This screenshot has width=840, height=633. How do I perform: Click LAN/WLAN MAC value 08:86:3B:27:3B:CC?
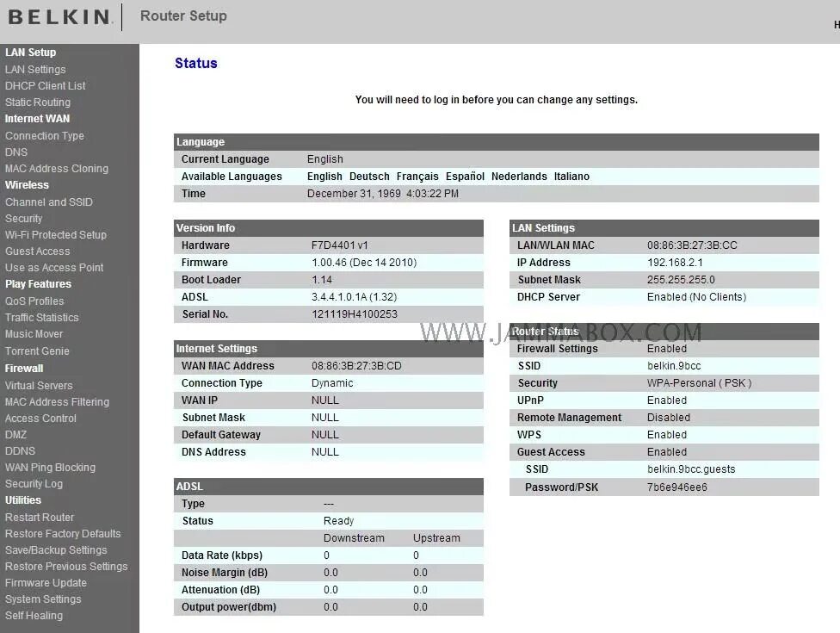point(692,245)
